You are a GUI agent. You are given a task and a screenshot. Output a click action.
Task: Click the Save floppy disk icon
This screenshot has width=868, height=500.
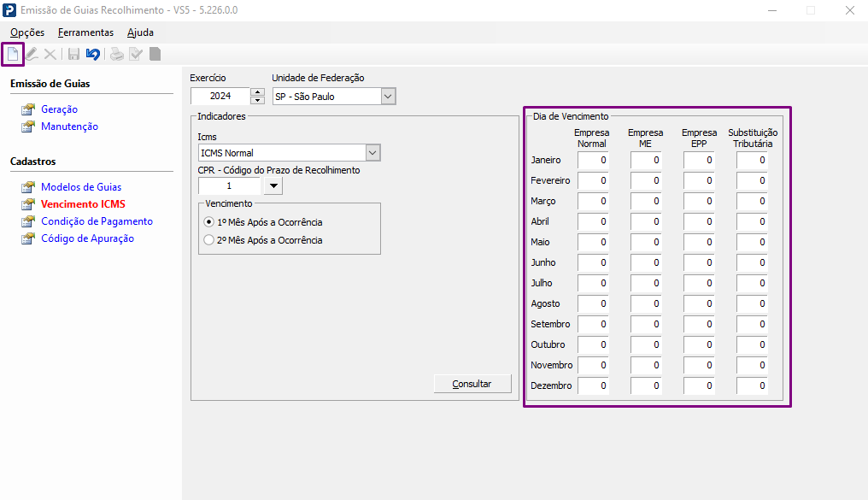pos(73,54)
